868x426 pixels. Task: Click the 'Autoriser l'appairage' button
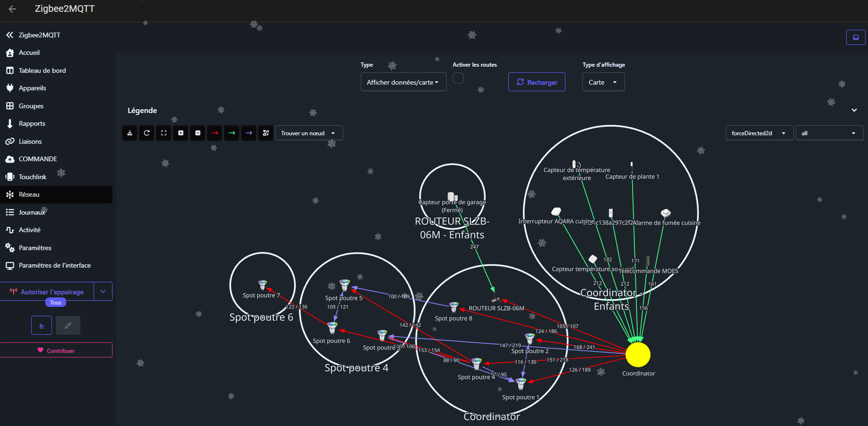click(x=47, y=292)
